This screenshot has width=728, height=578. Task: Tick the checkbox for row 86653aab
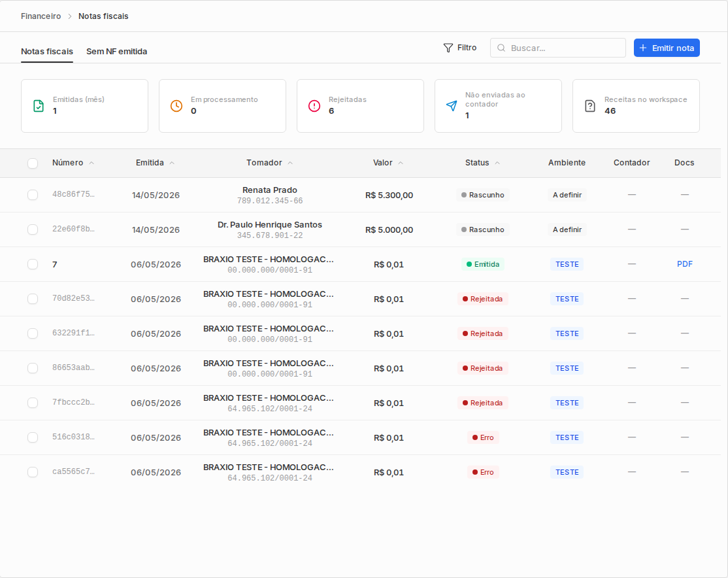point(33,368)
